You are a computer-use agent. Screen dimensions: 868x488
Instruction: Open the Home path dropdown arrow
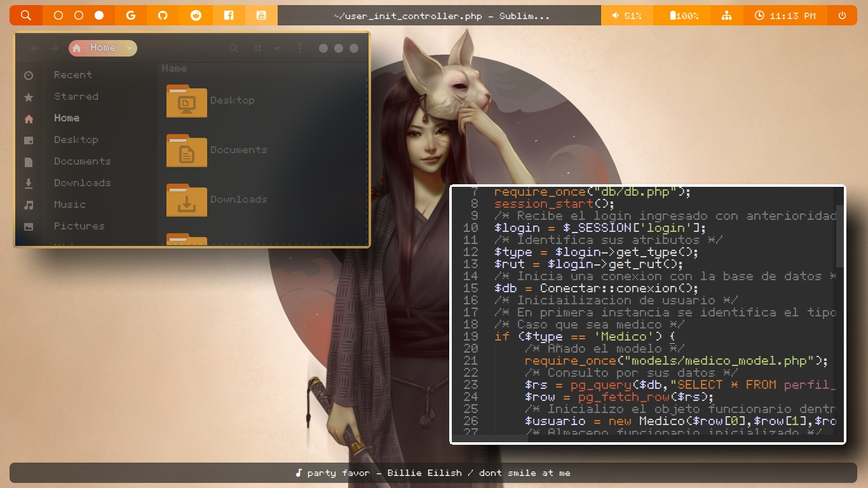tap(130, 48)
